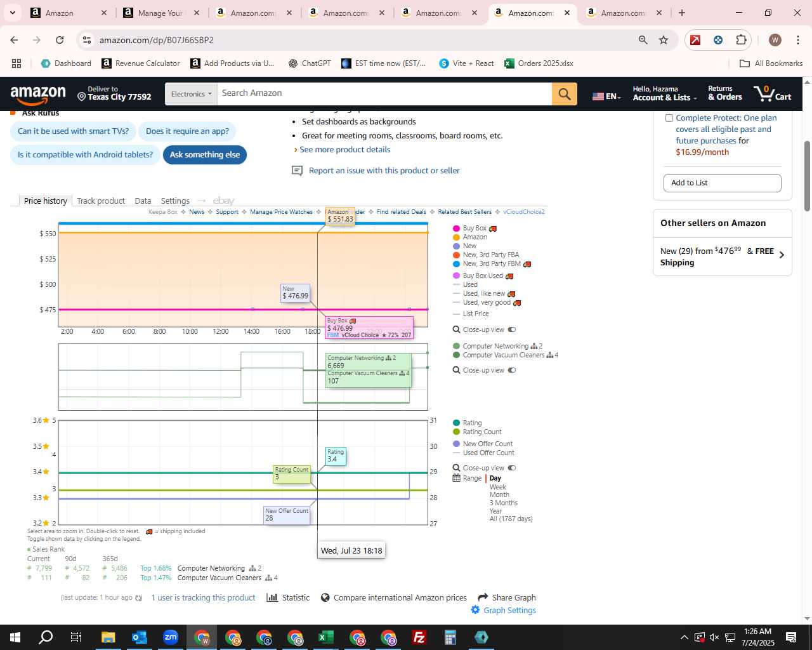Open the EN language selector
This screenshot has width=812, height=650.
pyautogui.click(x=606, y=96)
